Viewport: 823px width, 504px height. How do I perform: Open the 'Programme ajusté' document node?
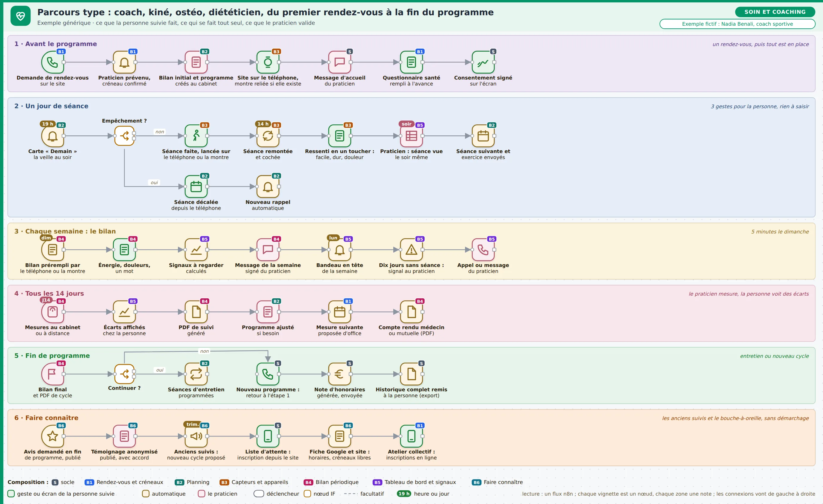point(268,312)
